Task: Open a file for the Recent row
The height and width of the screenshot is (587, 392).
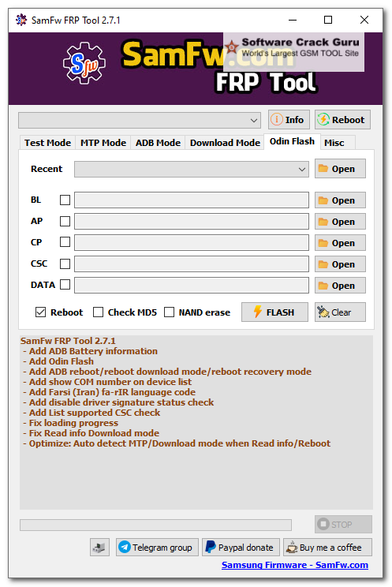Action: [x=340, y=169]
